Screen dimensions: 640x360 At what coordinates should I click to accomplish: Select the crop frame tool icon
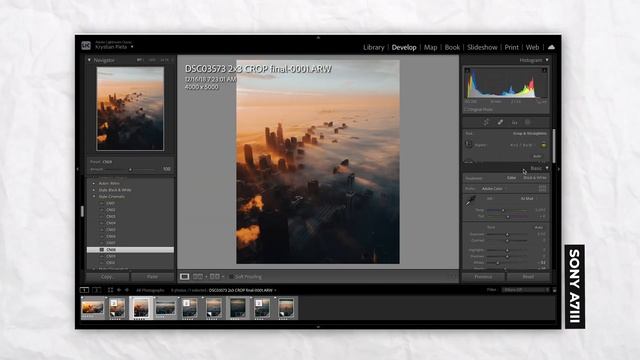point(468,144)
